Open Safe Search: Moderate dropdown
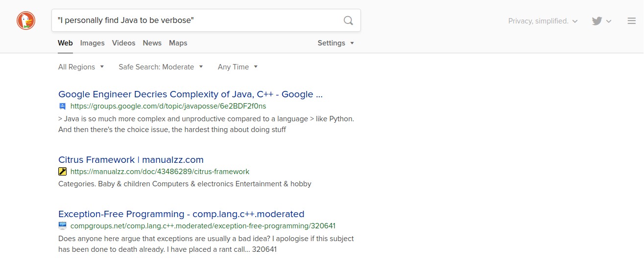This screenshot has width=644, height=267. (161, 67)
